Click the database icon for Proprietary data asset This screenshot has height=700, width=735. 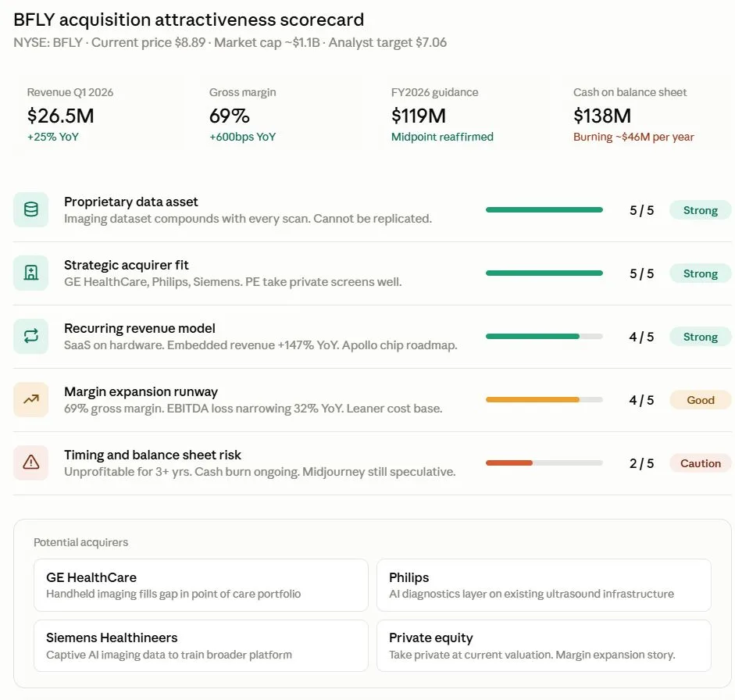point(31,209)
